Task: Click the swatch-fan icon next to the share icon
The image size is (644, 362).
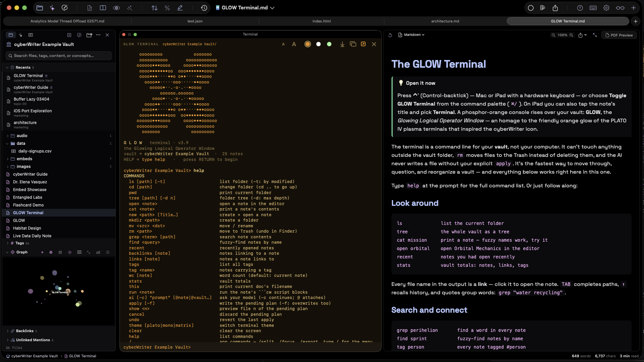Action: tap(543, 8)
